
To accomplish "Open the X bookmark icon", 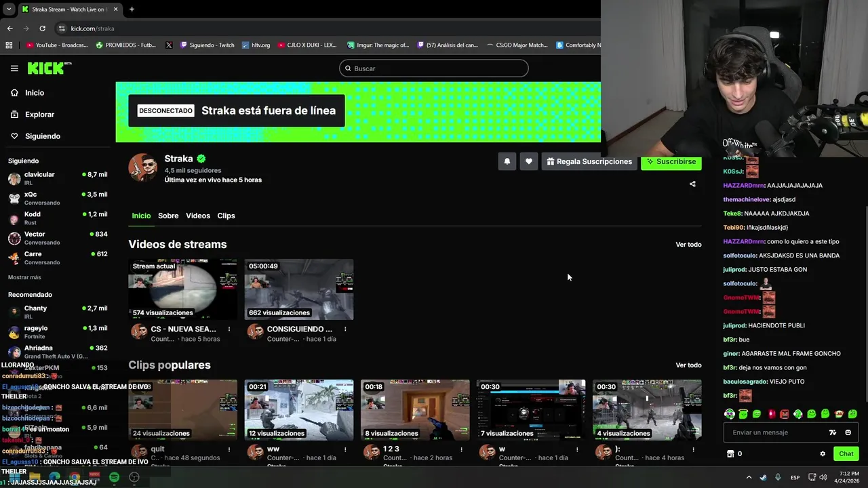I will (169, 45).
